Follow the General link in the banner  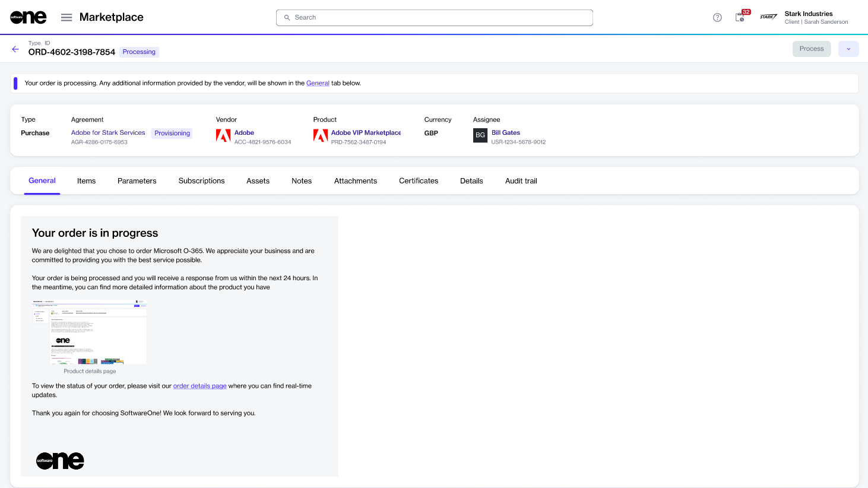coord(318,83)
